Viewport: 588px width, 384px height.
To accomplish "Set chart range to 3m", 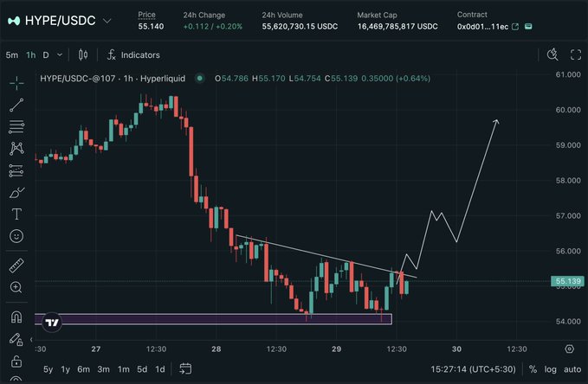I will [x=104, y=369].
